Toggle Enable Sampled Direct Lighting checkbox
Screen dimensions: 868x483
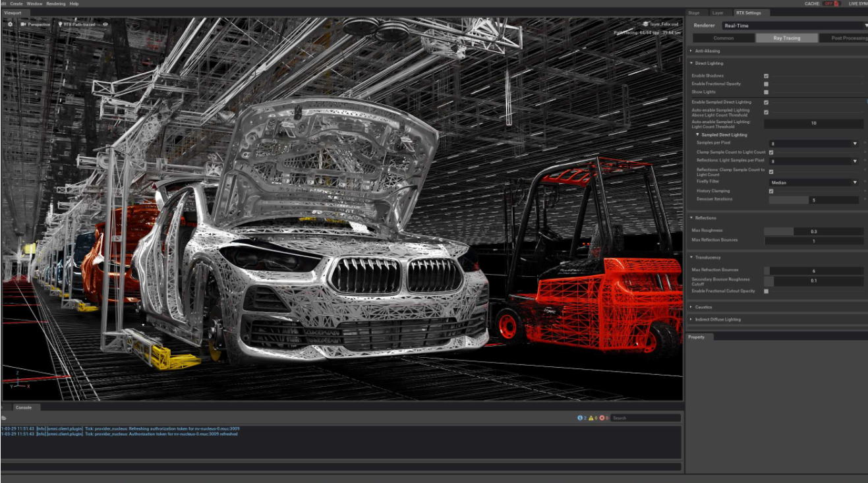tap(766, 102)
